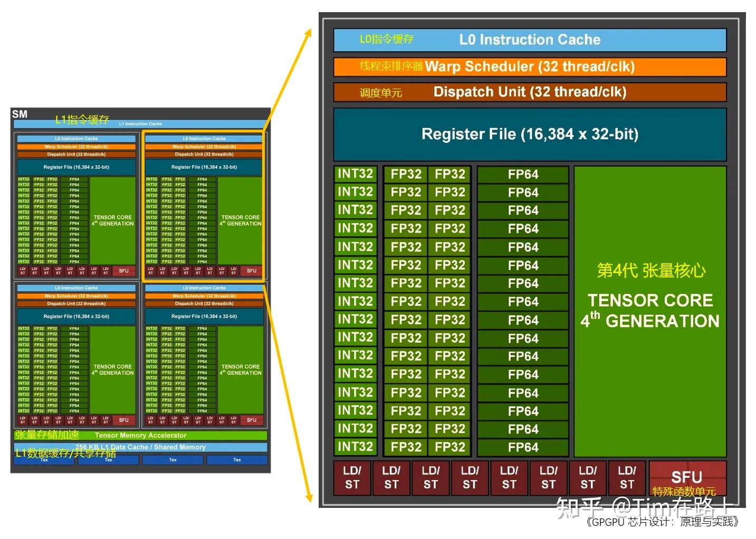Collapse the L1 Instruction Cache row
Viewport: 756px width, 539px height.
[141, 123]
